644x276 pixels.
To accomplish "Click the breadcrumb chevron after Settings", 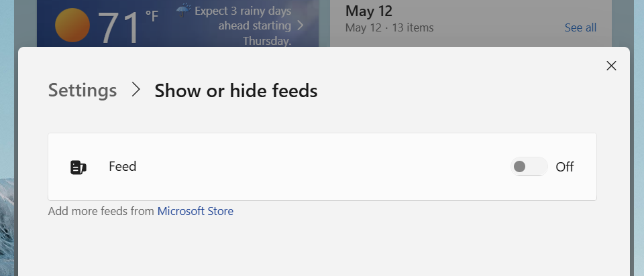I will click(x=136, y=90).
